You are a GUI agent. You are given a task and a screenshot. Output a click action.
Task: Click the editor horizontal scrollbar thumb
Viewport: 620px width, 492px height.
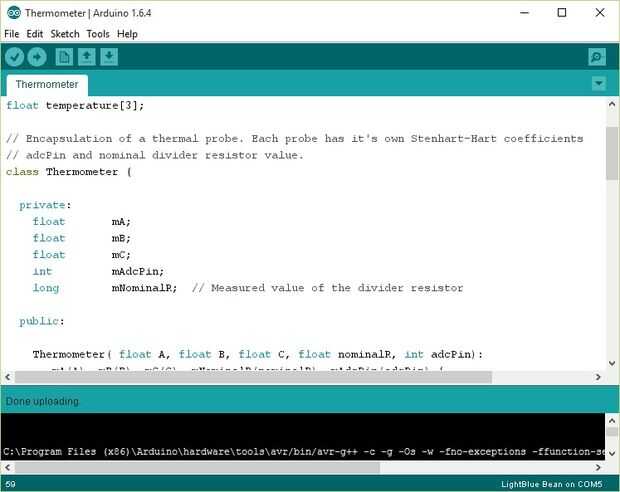point(253,377)
